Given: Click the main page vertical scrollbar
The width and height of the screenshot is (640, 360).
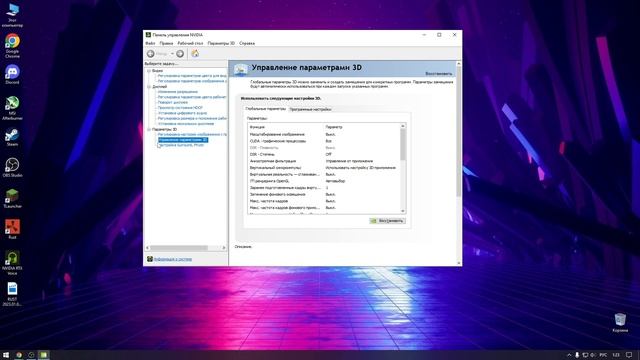Looking at the screenshot, I should [458, 131].
